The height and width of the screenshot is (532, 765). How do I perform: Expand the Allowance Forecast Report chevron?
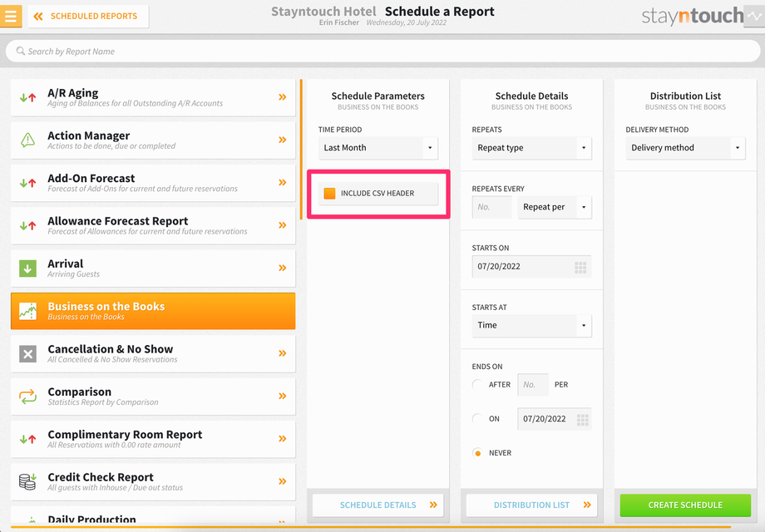tap(283, 225)
